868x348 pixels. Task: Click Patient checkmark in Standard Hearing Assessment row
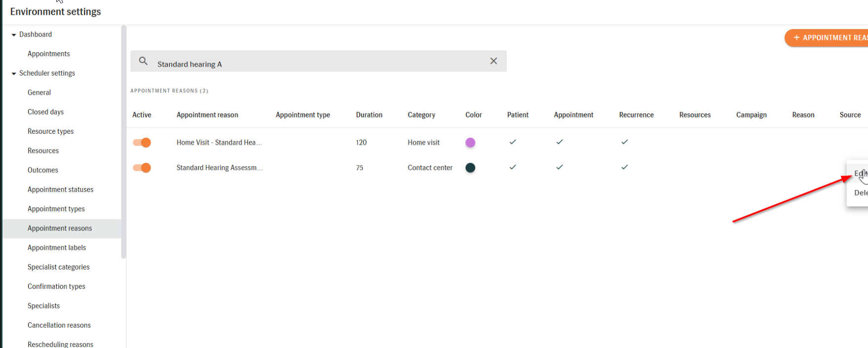[x=513, y=167]
